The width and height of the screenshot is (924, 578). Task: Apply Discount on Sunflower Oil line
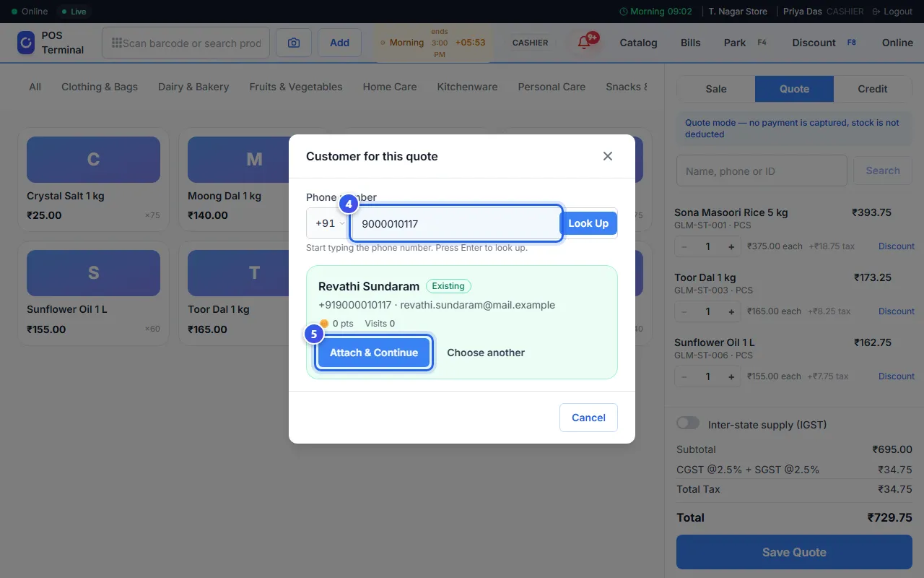[897, 376]
